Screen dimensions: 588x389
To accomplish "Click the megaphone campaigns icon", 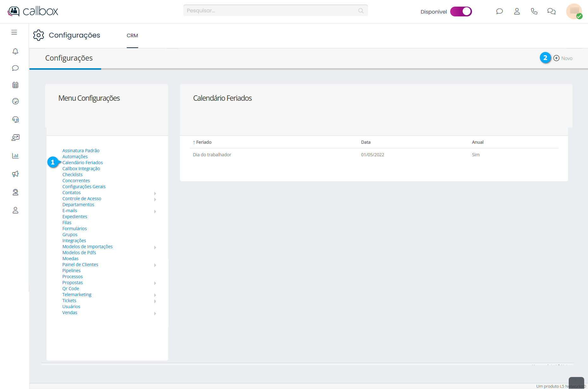I will pyautogui.click(x=15, y=174).
